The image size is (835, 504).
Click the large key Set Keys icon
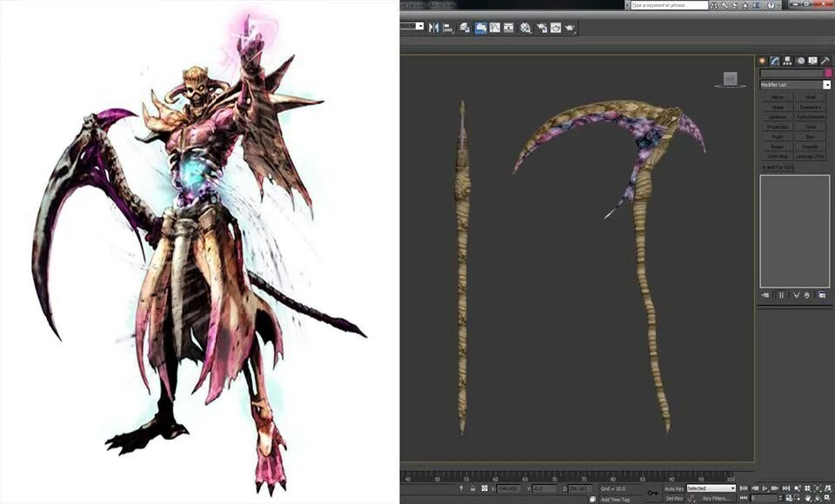(653, 494)
